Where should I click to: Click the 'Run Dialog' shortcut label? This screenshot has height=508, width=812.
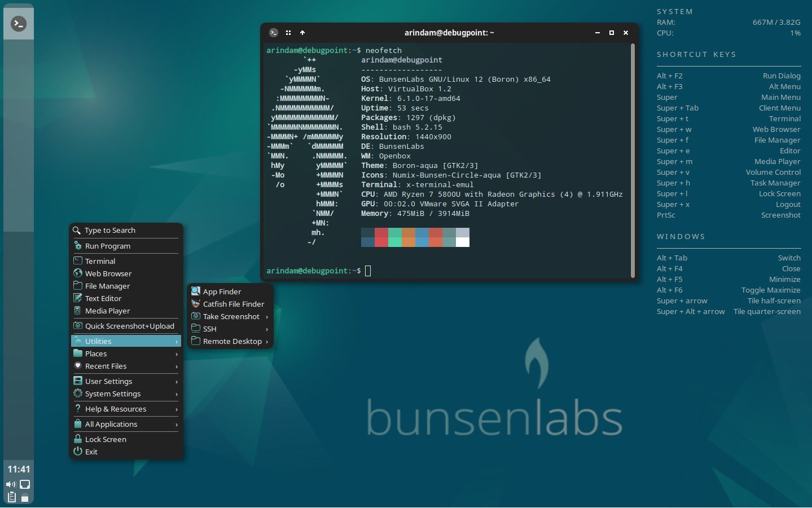(782, 76)
